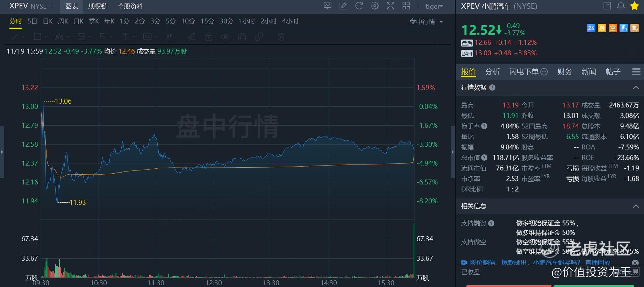644x287 pixels.
Task: Select the text annotation tool
Action: pos(147,36)
